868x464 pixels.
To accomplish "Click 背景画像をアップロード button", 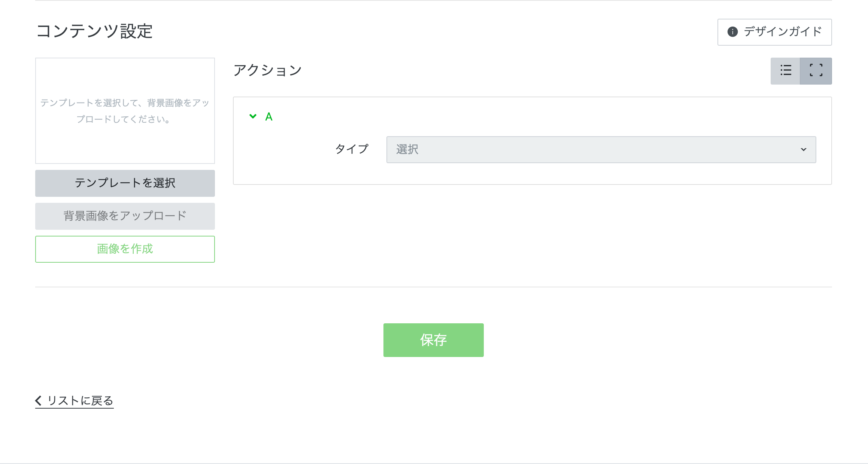I will click(125, 216).
